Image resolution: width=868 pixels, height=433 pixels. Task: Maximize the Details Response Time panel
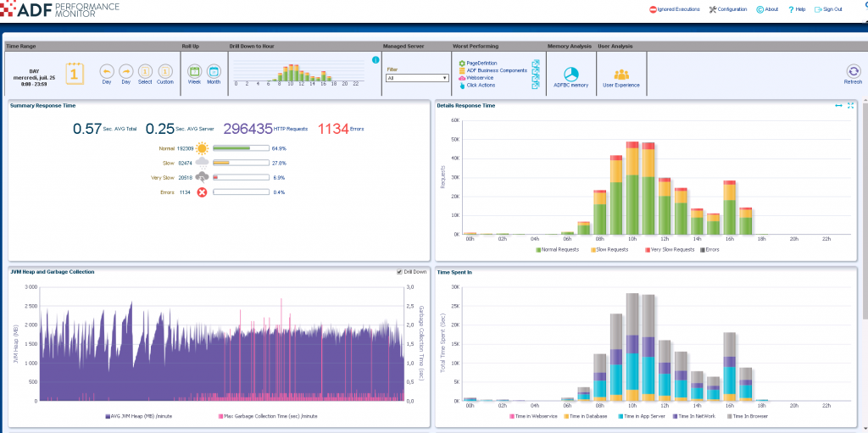tap(850, 106)
